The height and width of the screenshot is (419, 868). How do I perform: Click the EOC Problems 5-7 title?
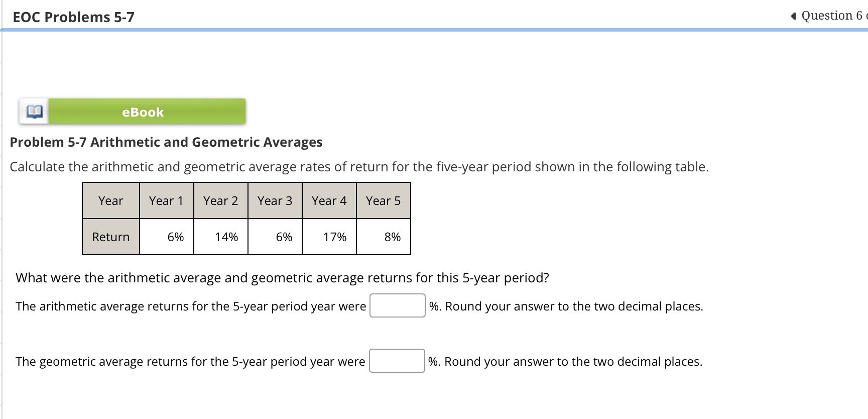point(73,17)
